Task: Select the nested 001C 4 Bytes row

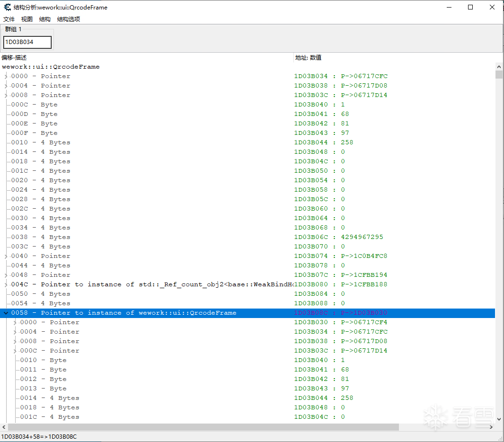Action: pos(248,417)
